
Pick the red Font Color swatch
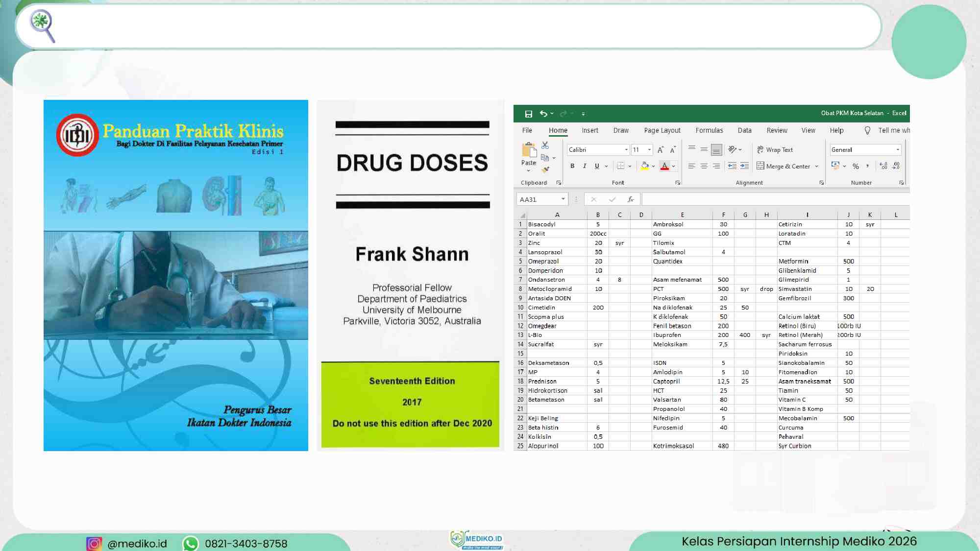coord(664,166)
